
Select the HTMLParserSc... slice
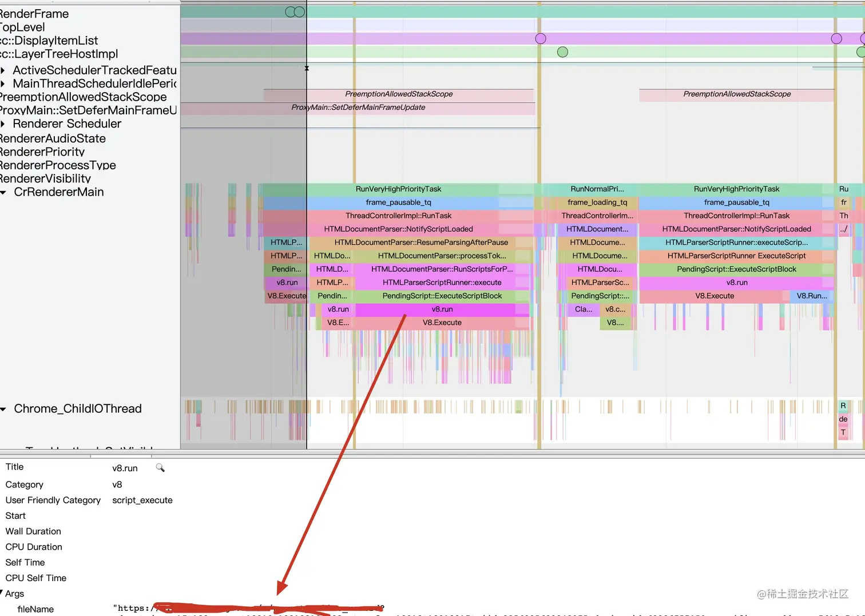[x=600, y=283]
